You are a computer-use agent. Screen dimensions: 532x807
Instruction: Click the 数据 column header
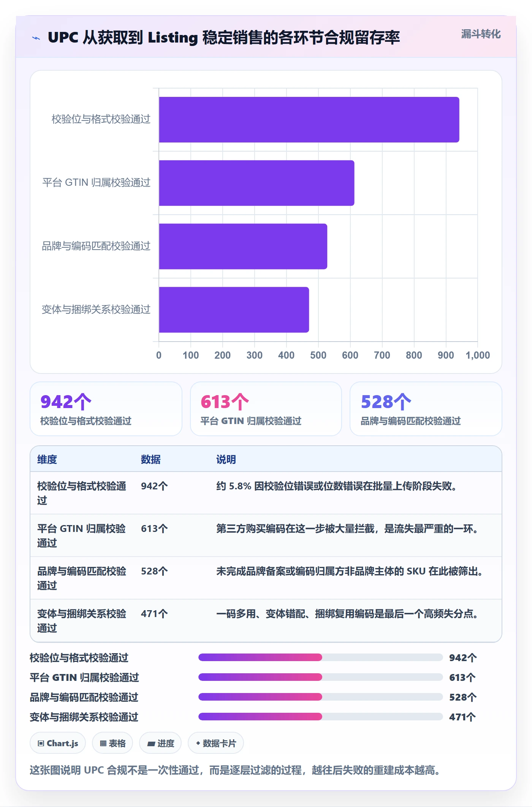(x=151, y=459)
